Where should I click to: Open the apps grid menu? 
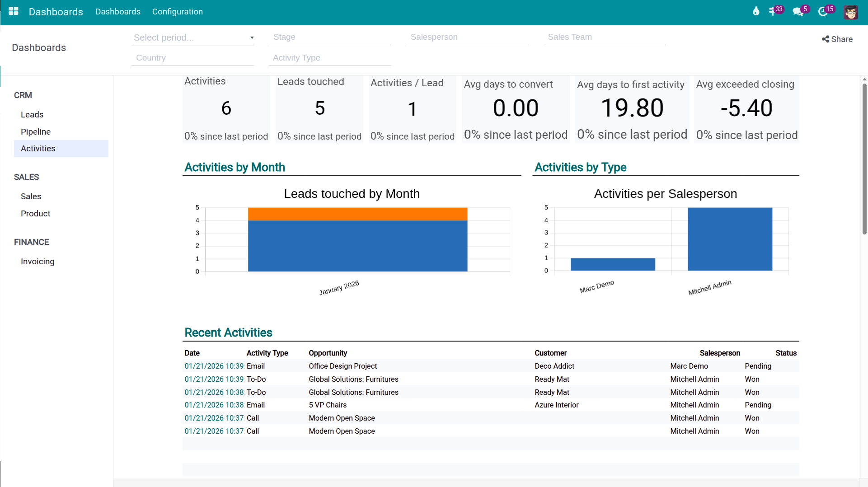(13, 11)
